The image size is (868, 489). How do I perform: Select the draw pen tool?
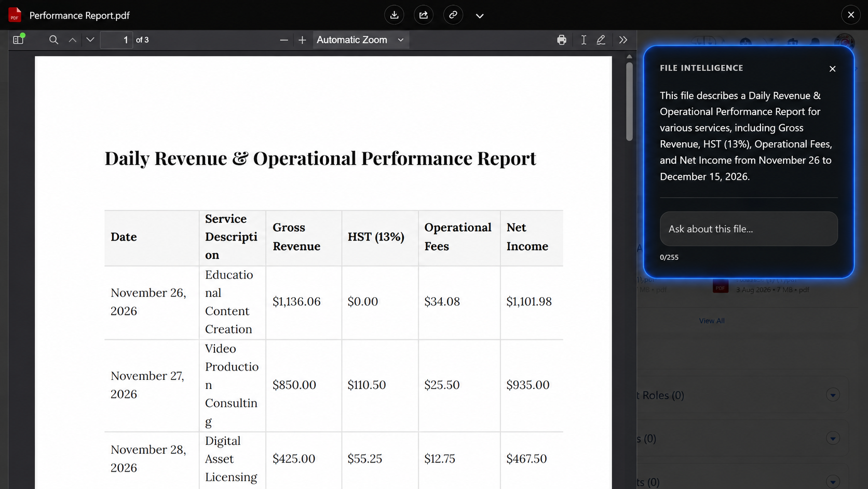click(x=601, y=39)
